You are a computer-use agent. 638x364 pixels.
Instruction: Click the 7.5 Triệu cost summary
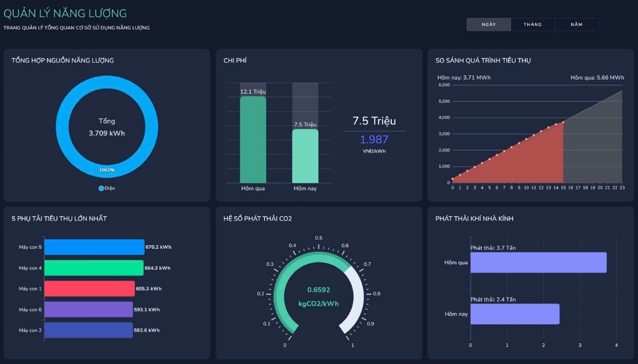(374, 121)
